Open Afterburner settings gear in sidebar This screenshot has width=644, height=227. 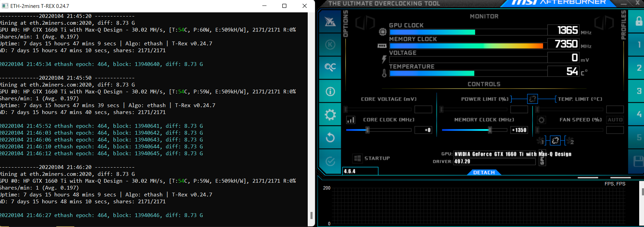click(x=330, y=114)
